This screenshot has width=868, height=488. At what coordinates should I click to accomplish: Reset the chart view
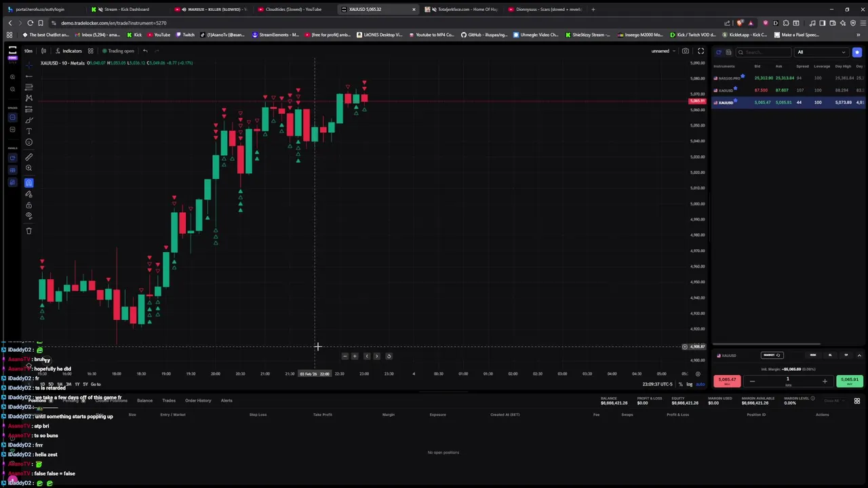(x=389, y=356)
